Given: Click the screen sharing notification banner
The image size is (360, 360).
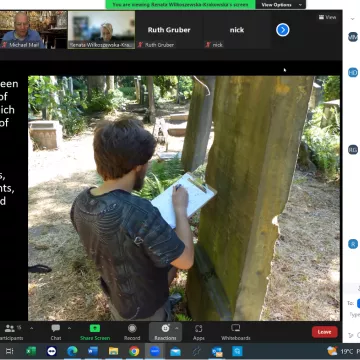Looking at the screenshot, I should click(x=180, y=5).
